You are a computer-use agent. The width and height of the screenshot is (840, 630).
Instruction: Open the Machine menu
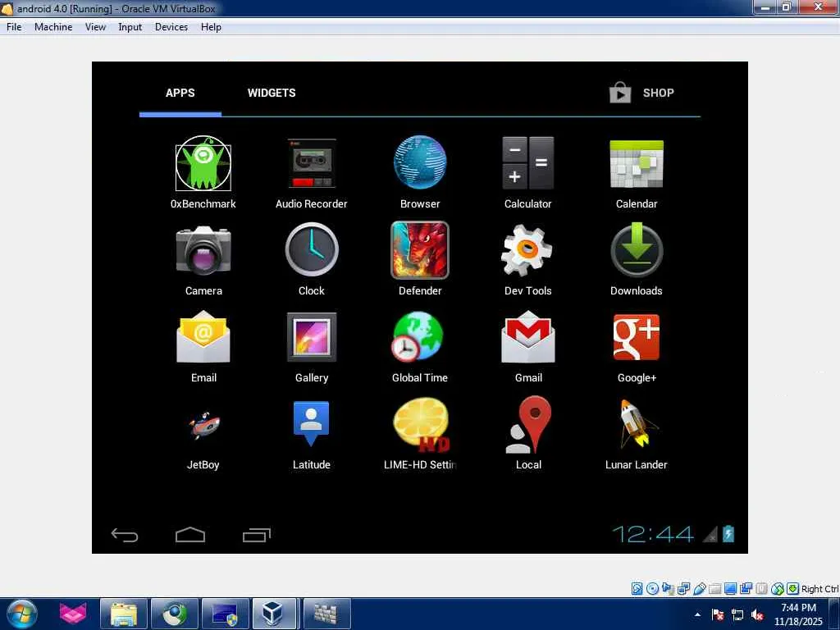[x=53, y=27]
